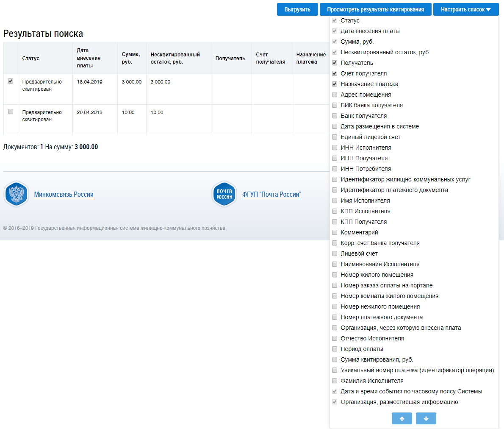
Task: Open Просмотреть результаты квитирования
Action: tap(375, 9)
